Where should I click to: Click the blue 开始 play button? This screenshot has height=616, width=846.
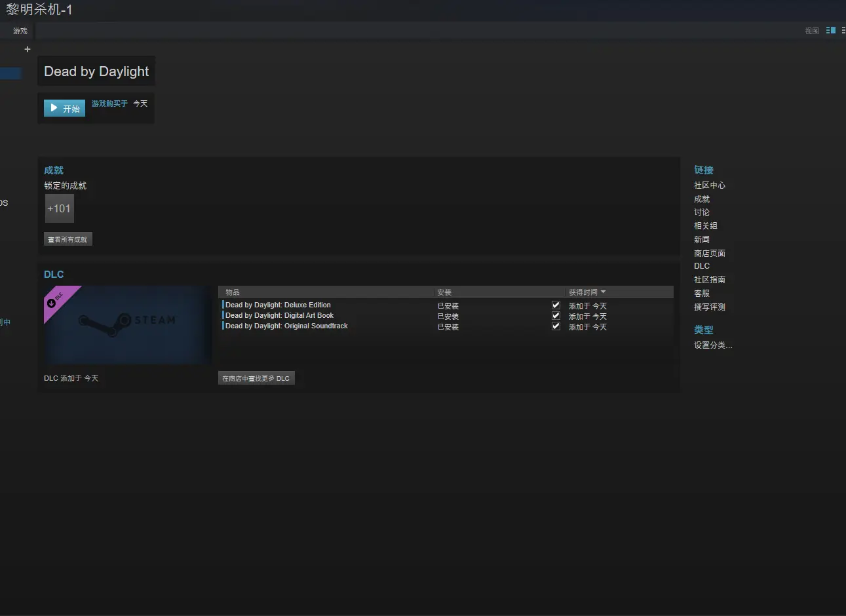pyautogui.click(x=64, y=108)
